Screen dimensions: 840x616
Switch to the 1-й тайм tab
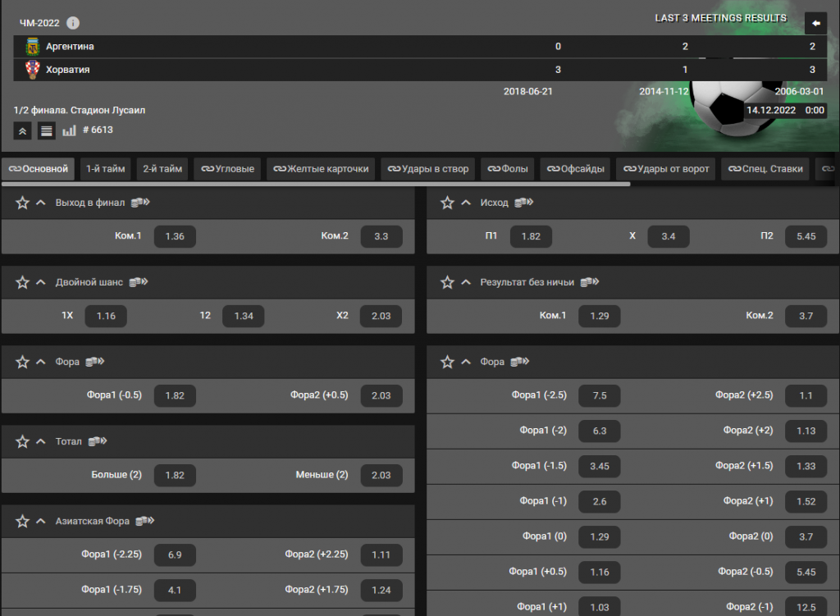106,169
